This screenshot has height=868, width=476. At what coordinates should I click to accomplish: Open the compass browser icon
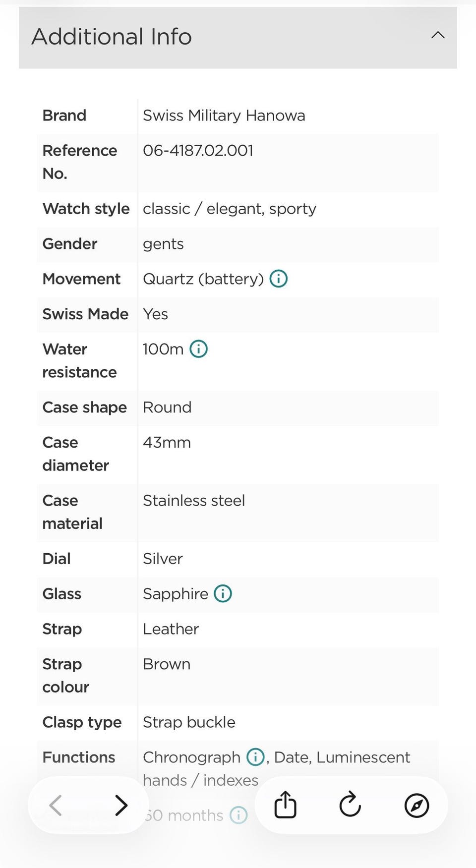[x=416, y=805]
